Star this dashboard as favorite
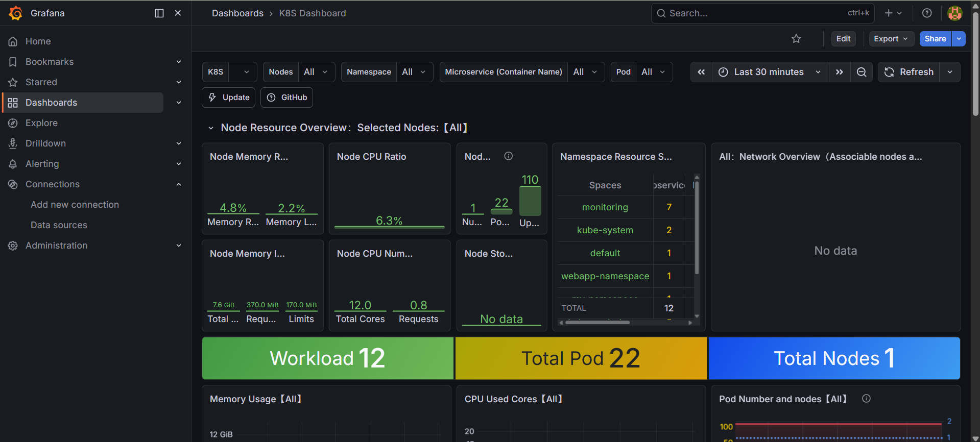Screen dimensions: 980x442 pyautogui.click(x=796, y=39)
